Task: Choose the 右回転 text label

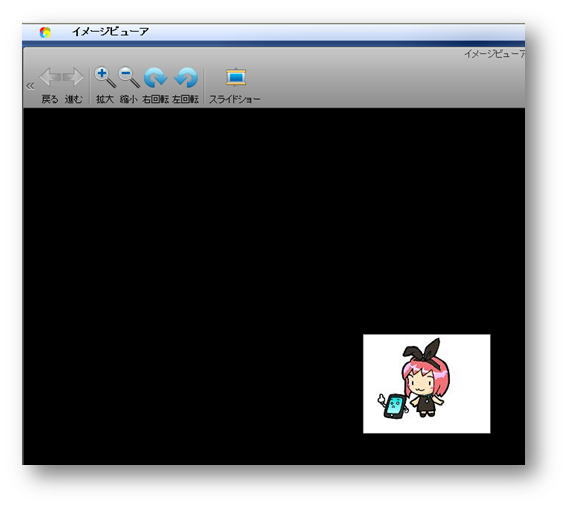Action: click(155, 99)
